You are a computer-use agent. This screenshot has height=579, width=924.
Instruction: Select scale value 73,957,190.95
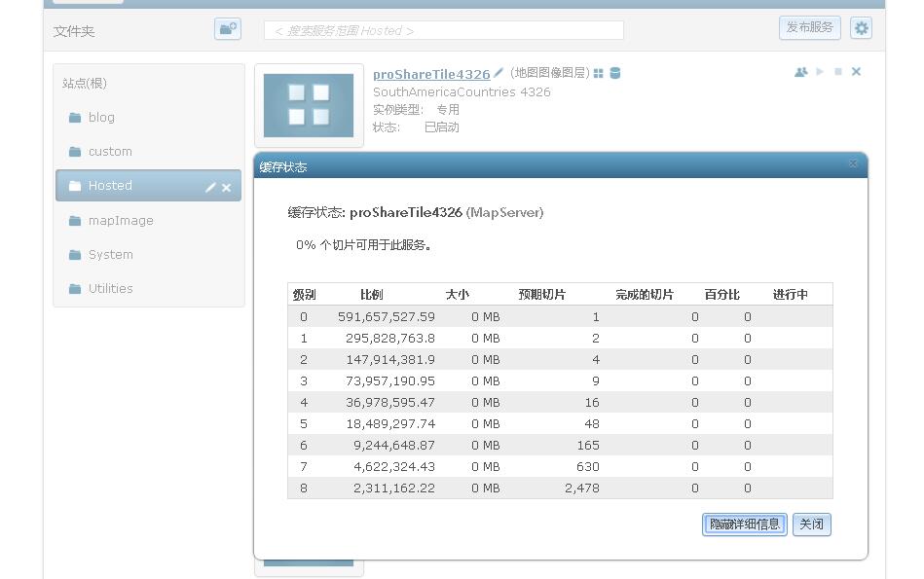390,381
